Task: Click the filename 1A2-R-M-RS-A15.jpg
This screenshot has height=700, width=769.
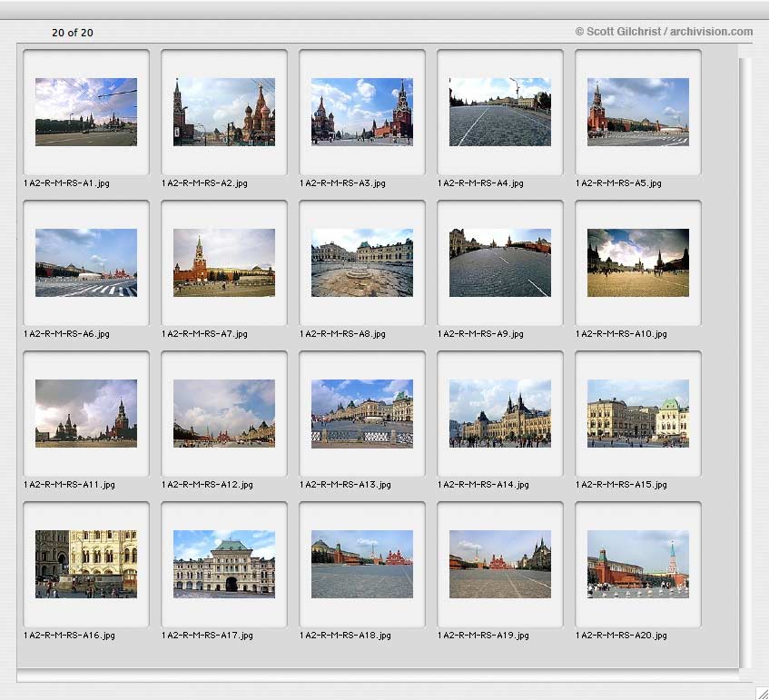Action: (621, 484)
